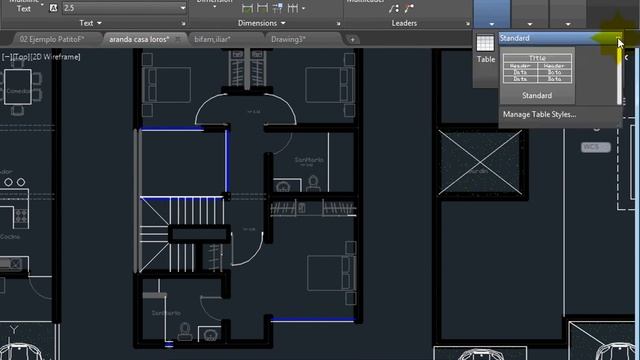Click the [-] viewport controls label
This screenshot has width=640, height=360.
(x=6, y=57)
